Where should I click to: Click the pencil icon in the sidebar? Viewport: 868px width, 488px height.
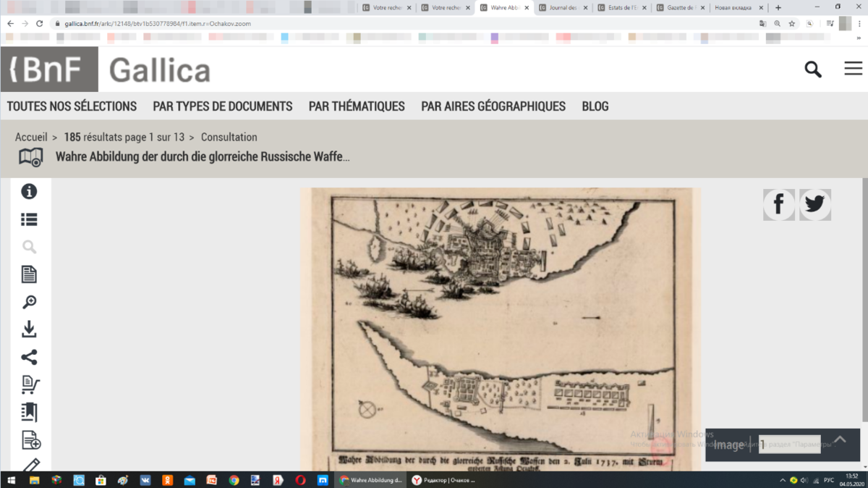coord(30,465)
